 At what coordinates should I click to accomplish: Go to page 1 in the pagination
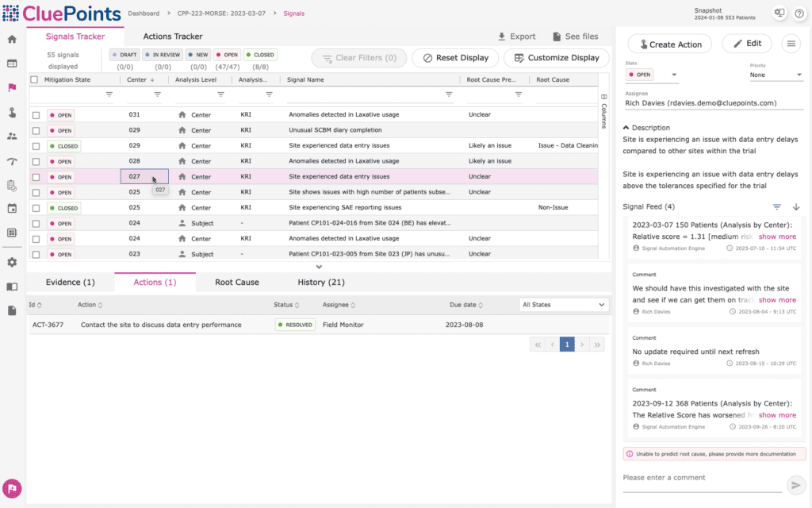click(x=567, y=344)
